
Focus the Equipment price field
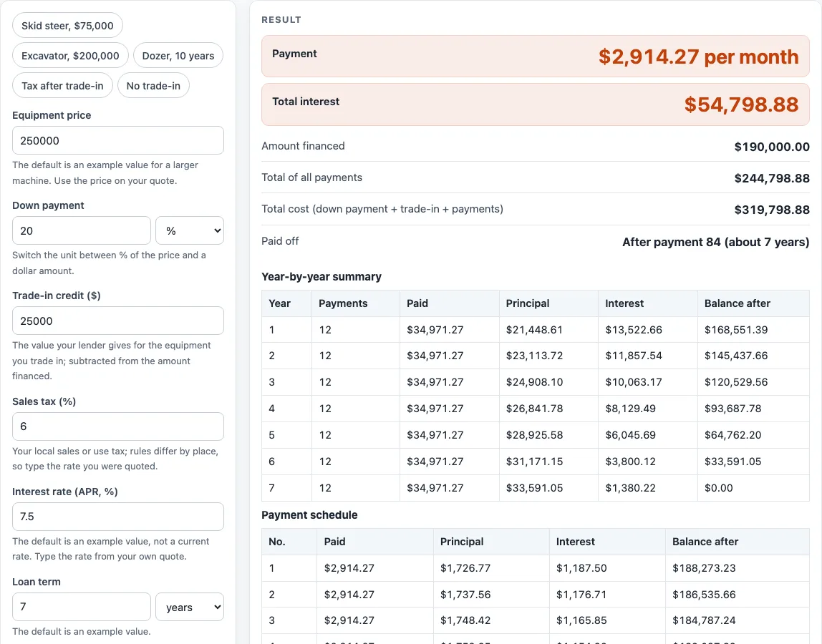coord(118,140)
